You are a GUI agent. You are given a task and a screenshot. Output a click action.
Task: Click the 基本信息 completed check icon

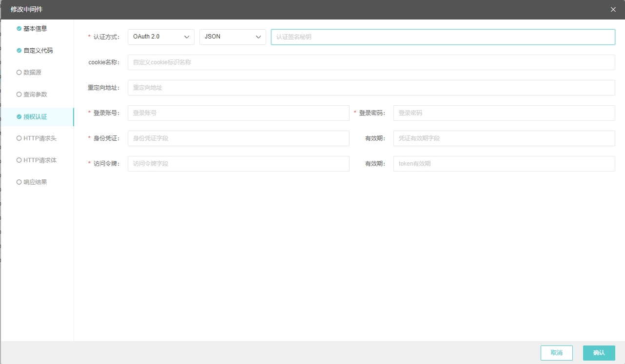tap(19, 29)
